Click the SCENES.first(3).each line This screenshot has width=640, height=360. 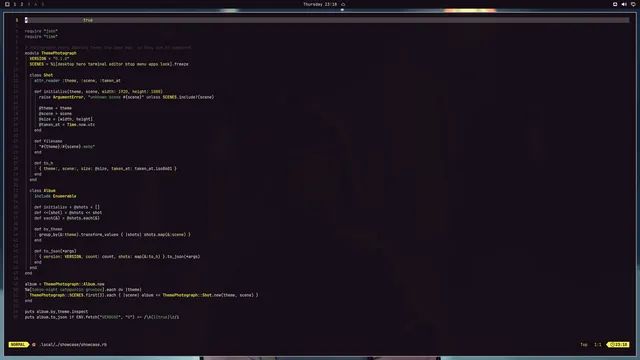tap(144, 295)
